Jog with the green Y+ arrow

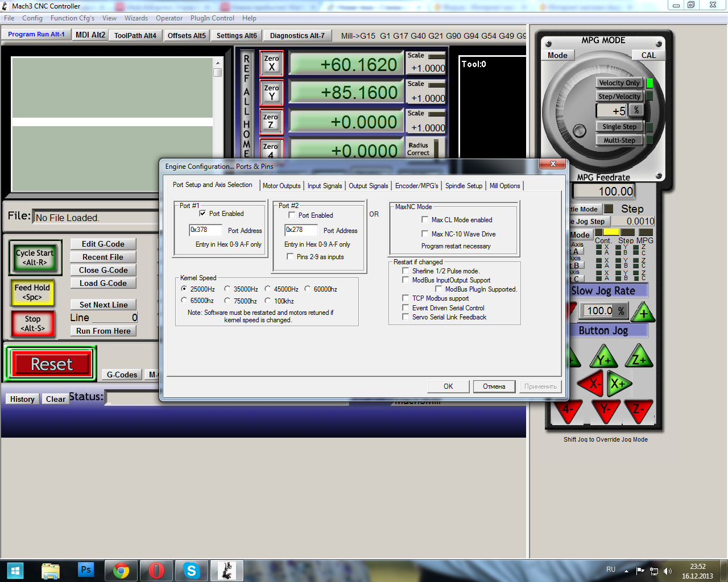pos(604,358)
